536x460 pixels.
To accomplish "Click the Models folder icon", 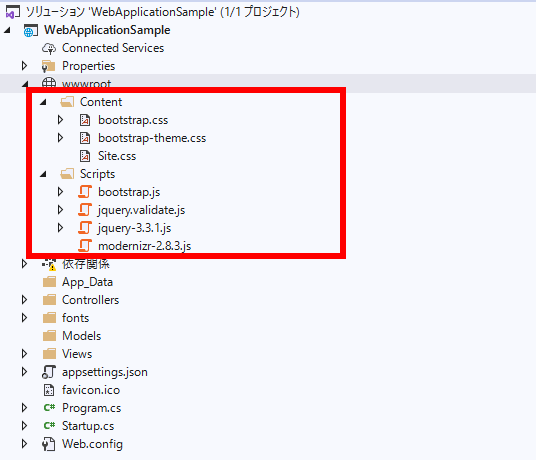I will coord(50,336).
